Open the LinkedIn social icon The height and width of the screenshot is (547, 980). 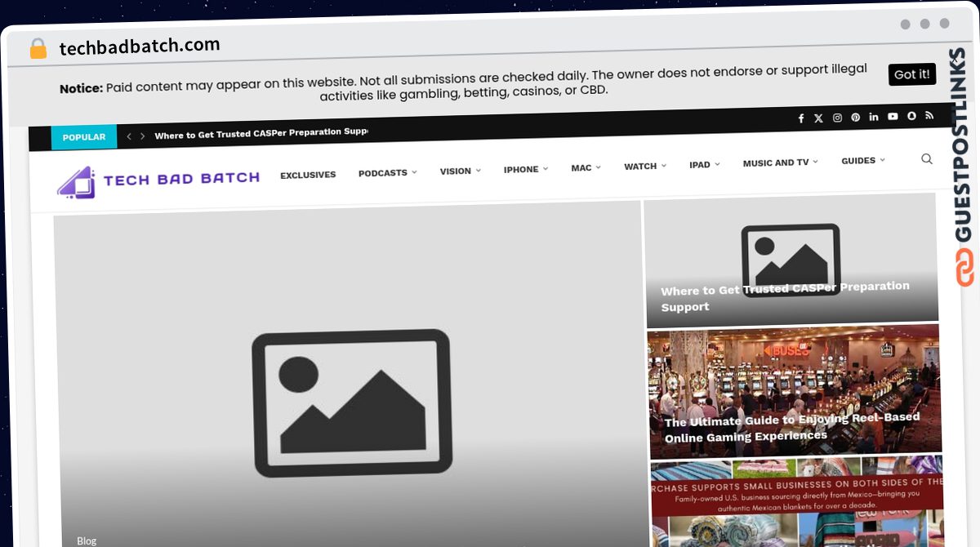(x=874, y=117)
